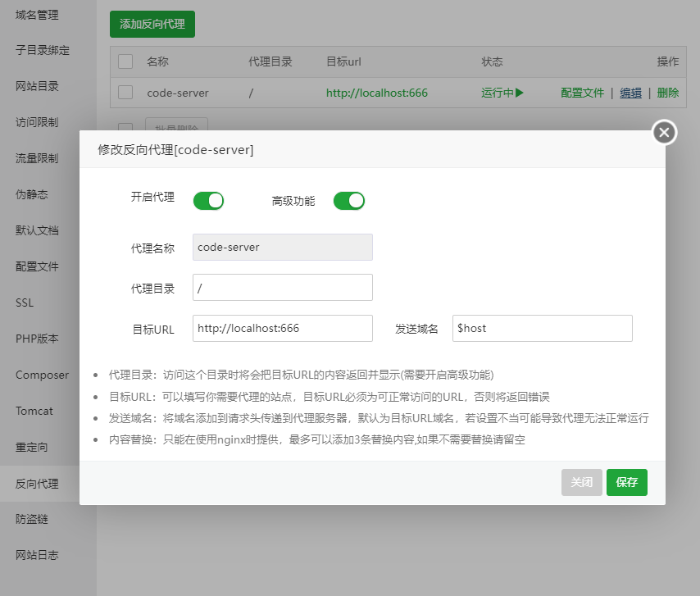Check the select-all checkbox in table header
The height and width of the screenshot is (596, 700).
[x=125, y=61]
